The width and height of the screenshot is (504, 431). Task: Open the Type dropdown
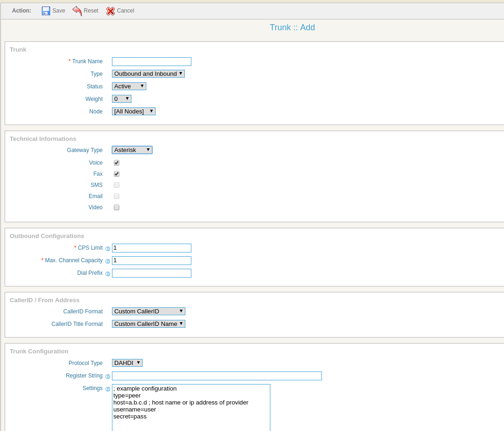[x=148, y=73]
